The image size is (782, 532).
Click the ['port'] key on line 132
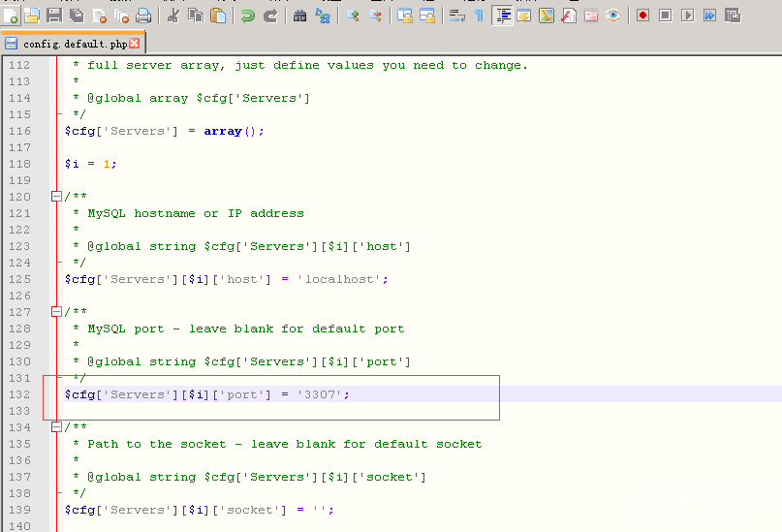click(241, 395)
